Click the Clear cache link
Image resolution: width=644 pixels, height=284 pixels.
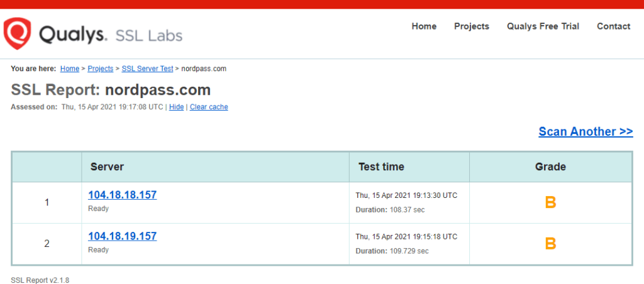click(209, 107)
